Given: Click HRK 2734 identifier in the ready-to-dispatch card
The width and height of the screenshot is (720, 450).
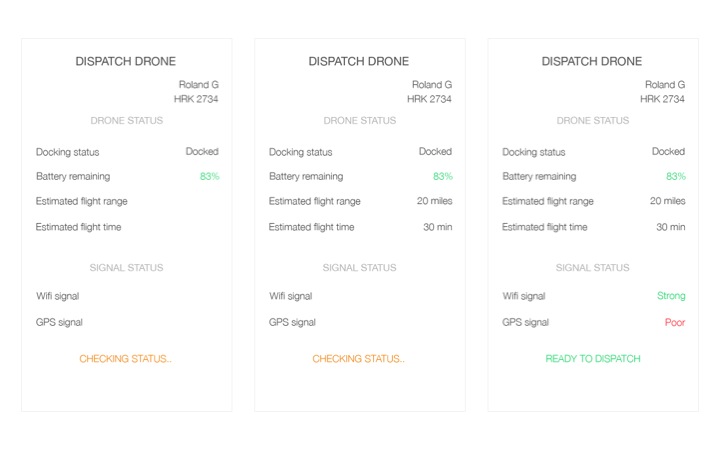Looking at the screenshot, I should coord(662,99).
